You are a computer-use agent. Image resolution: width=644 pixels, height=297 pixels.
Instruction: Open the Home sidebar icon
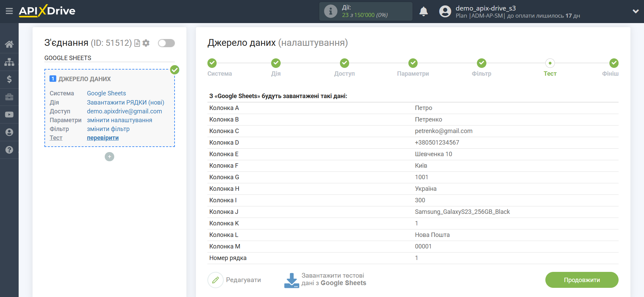[9, 44]
